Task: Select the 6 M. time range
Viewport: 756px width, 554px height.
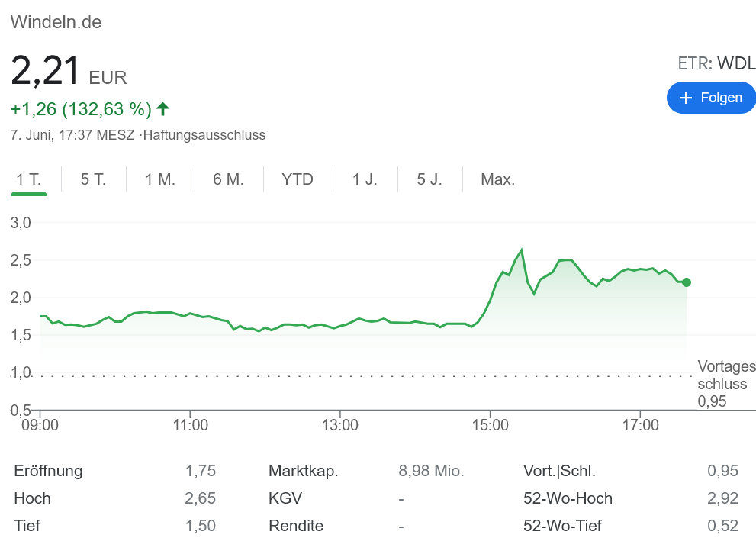Action: pyautogui.click(x=228, y=179)
